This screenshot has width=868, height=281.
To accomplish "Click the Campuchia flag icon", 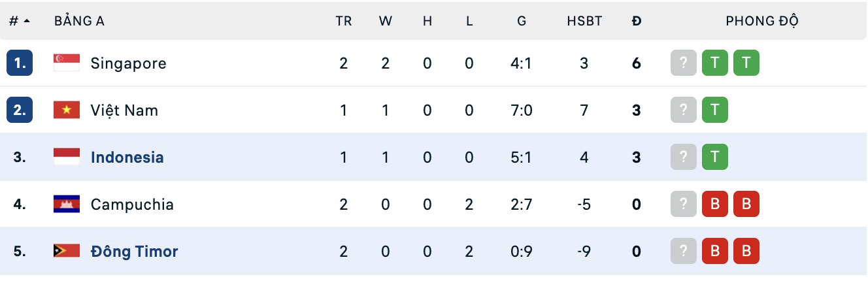I will click(66, 205).
